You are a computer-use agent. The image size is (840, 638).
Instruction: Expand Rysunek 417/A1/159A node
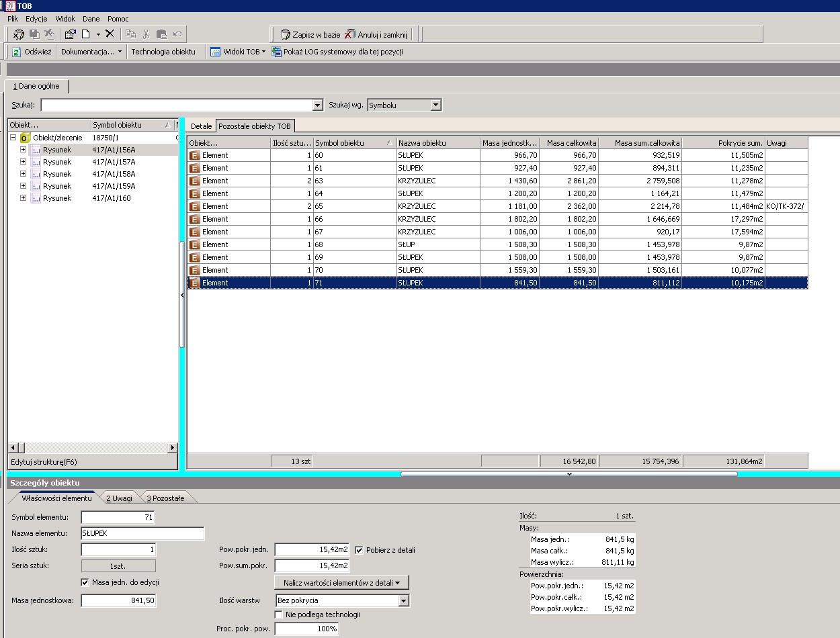23,186
